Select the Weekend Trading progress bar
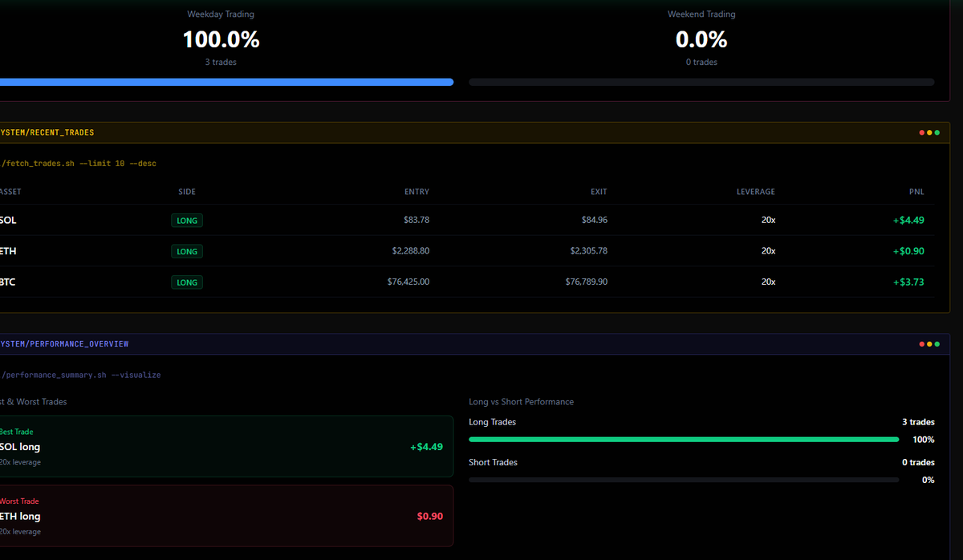This screenshot has width=963, height=560. coord(701,82)
